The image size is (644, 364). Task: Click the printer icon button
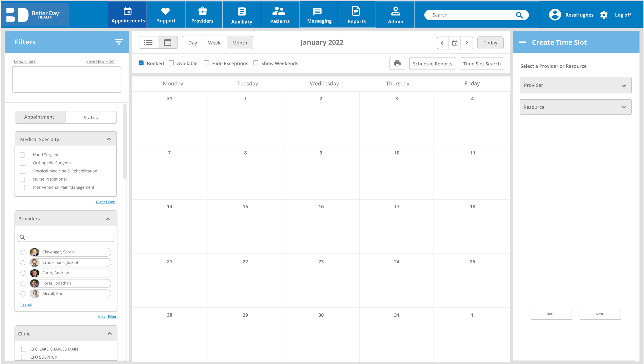[x=397, y=63]
